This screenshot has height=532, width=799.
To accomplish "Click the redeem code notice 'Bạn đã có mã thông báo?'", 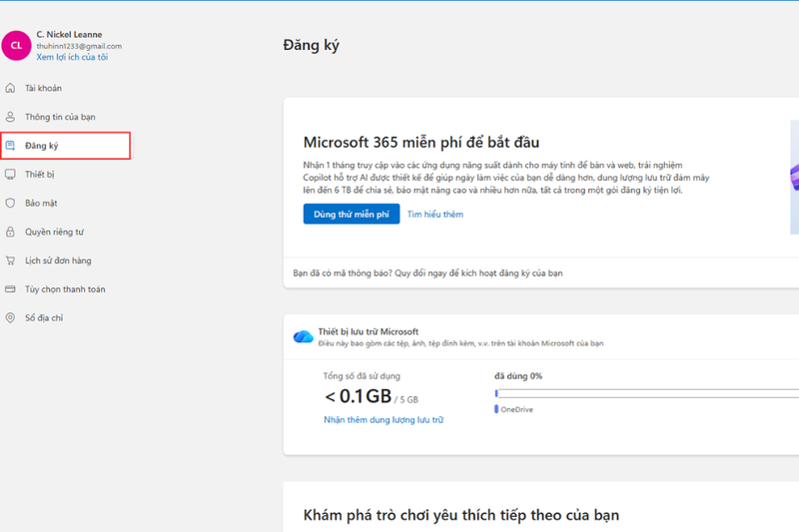I will 428,272.
